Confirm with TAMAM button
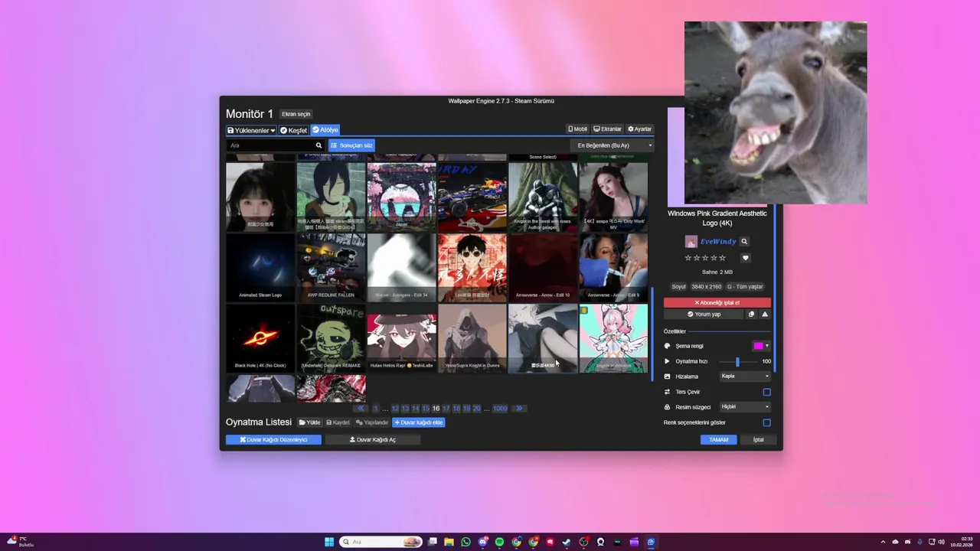The height and width of the screenshot is (551, 980). [x=718, y=440]
